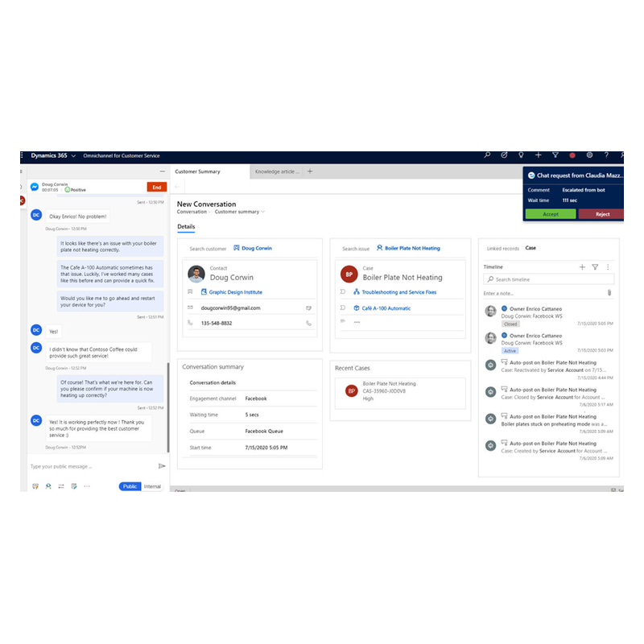Image resolution: width=644 pixels, height=644 pixels.
Task: Click the lightbulb icon in top bar
Action: [521, 155]
